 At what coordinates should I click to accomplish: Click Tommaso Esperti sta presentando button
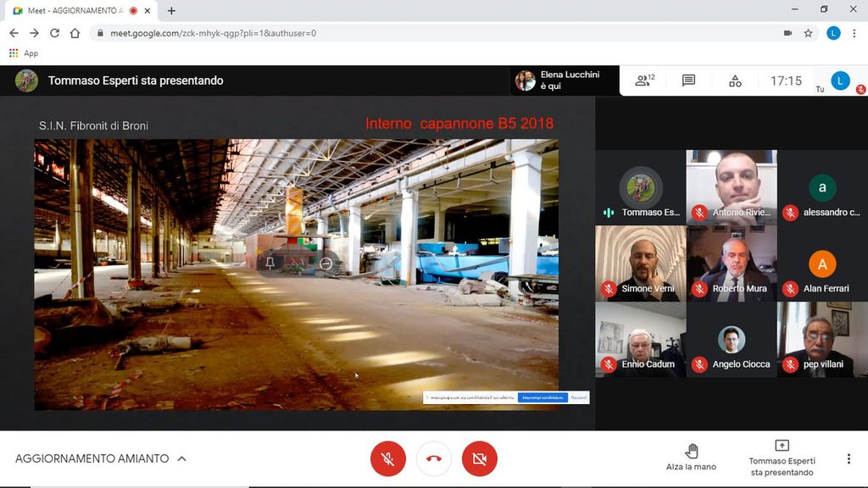click(782, 457)
